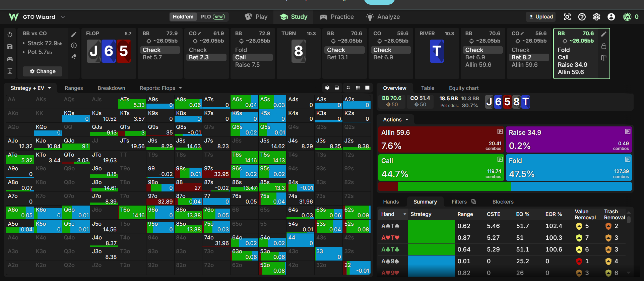Viewport: 644px width, 281px height.
Task: Click the pencil edit icon beside BB vs CO
Action: coord(74,34)
